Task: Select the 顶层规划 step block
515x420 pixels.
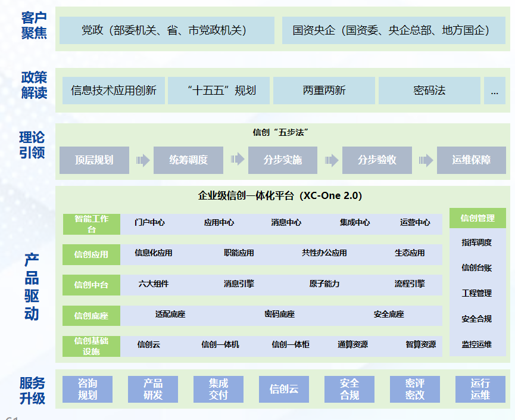Action: point(94,160)
